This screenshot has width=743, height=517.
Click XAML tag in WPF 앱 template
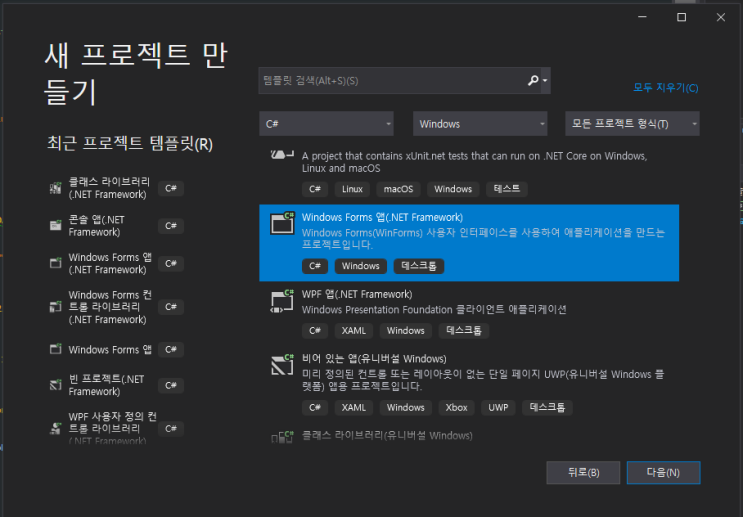click(353, 331)
